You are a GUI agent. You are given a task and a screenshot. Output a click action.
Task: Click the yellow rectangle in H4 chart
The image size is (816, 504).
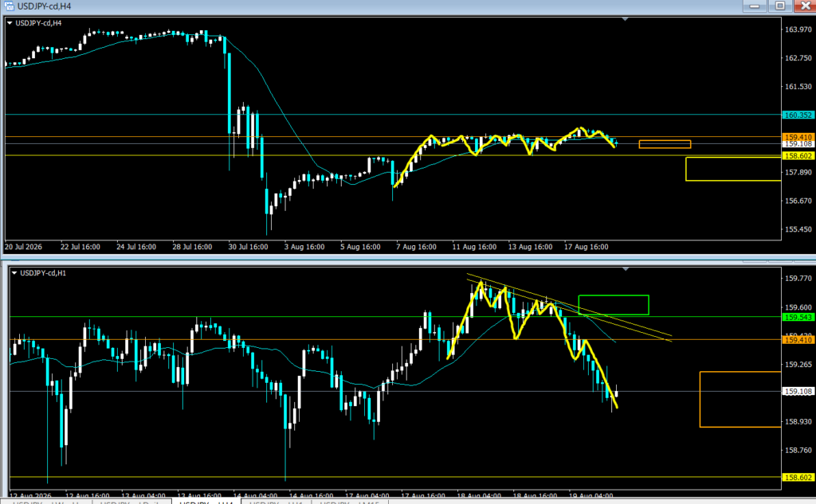pos(733,169)
